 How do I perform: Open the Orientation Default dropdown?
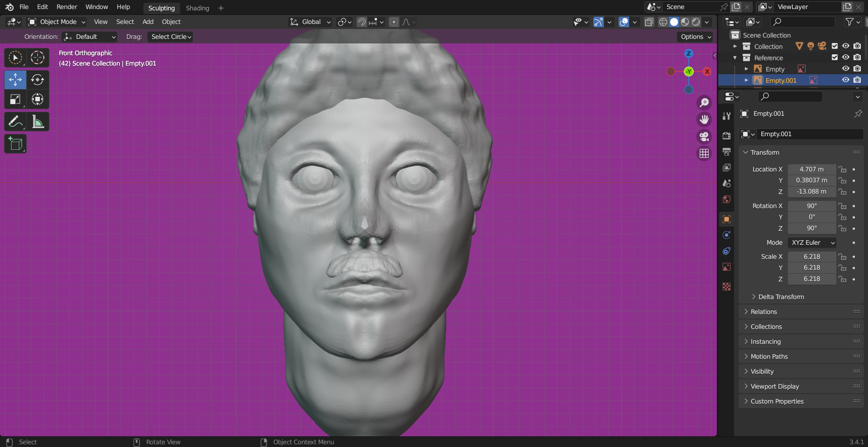90,37
